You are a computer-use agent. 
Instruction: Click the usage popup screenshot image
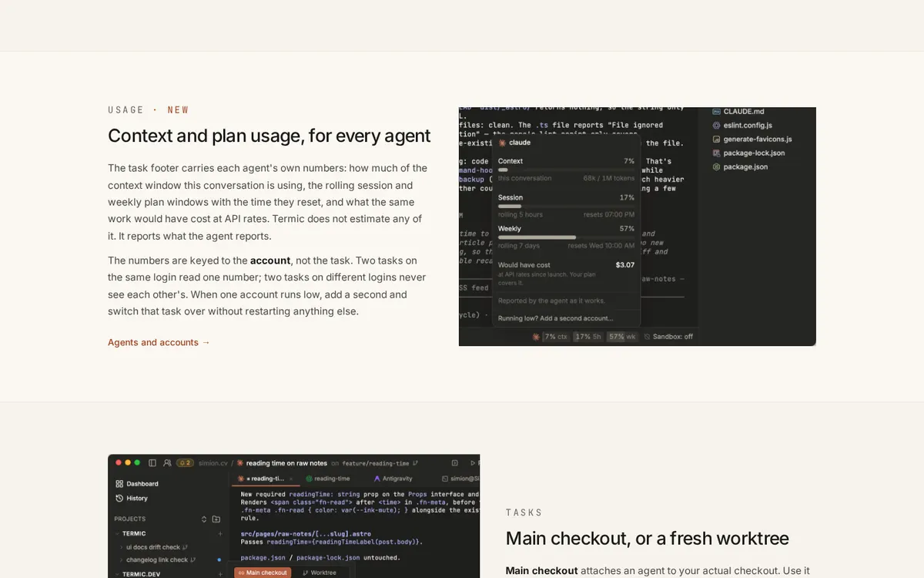point(638,227)
